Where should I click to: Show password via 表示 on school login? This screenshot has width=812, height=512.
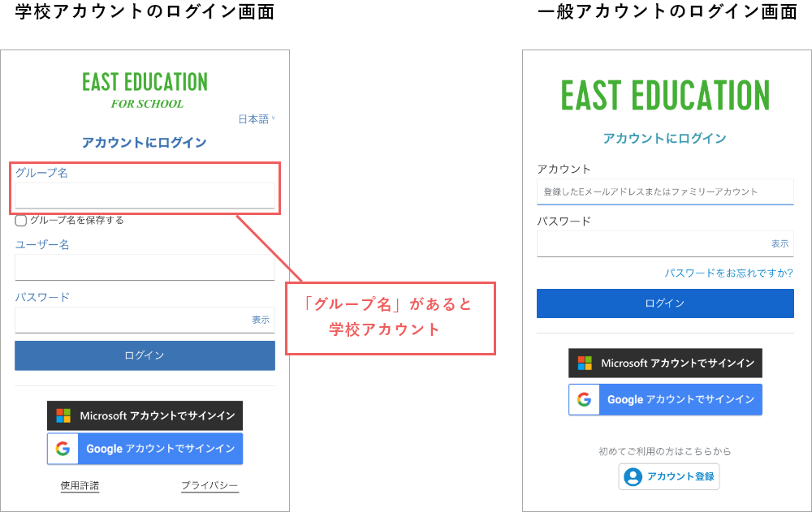click(261, 320)
